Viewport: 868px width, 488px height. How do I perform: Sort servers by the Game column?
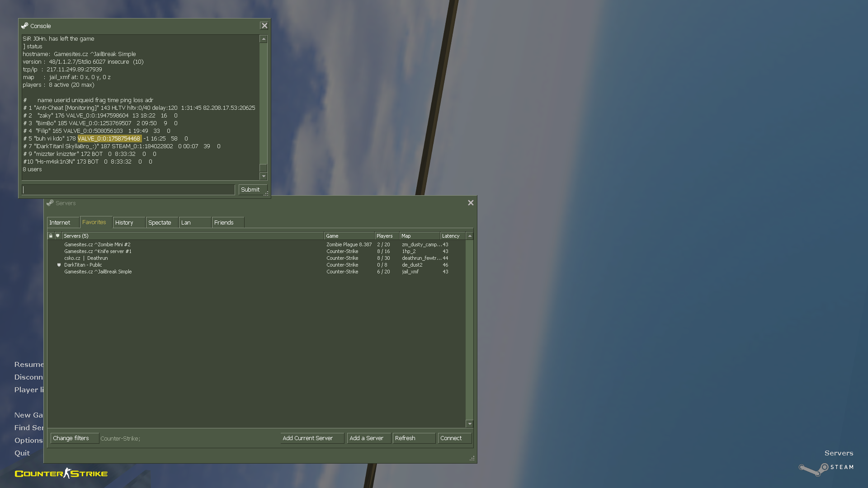(349, 236)
